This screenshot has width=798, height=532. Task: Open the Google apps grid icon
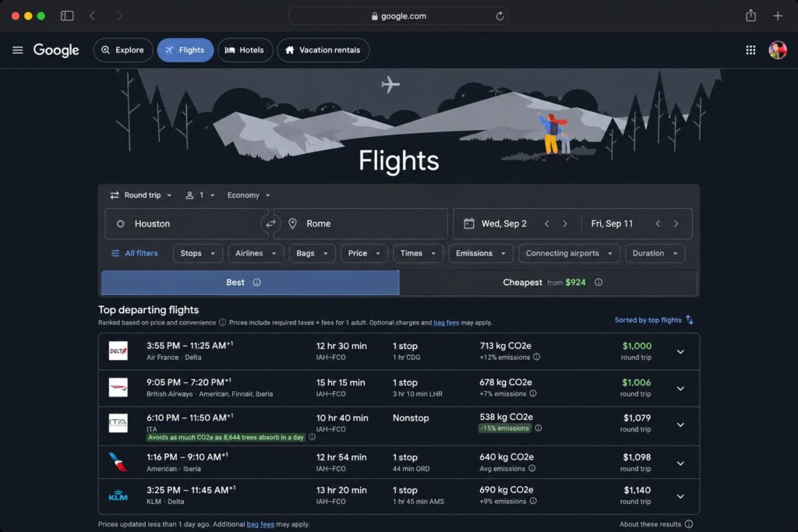click(x=750, y=50)
